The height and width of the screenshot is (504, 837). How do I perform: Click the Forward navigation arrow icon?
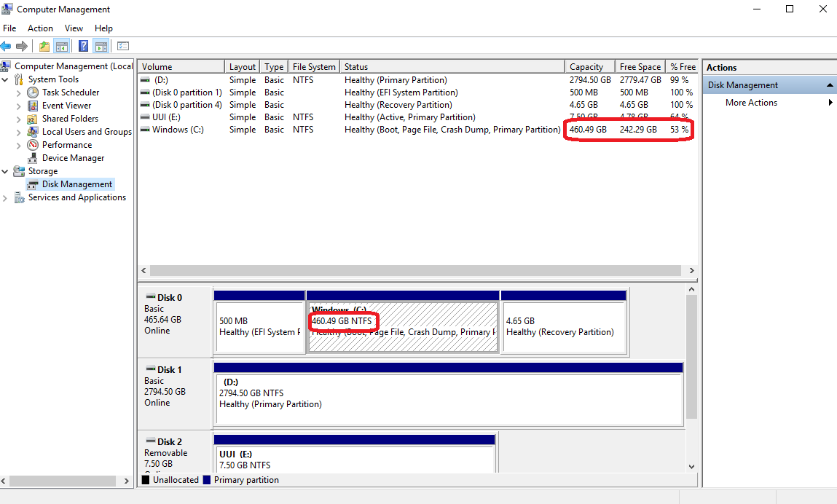pos(22,46)
